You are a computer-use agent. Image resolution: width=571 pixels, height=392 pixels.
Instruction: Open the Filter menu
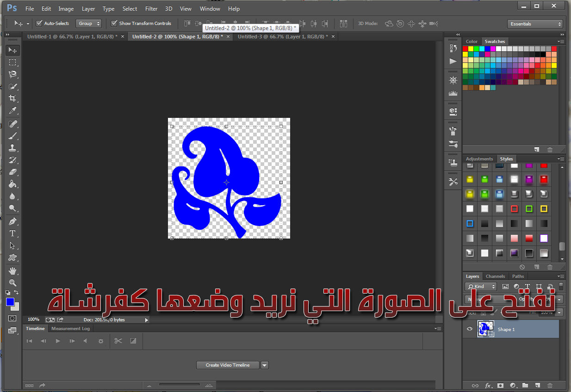pyautogui.click(x=151, y=9)
